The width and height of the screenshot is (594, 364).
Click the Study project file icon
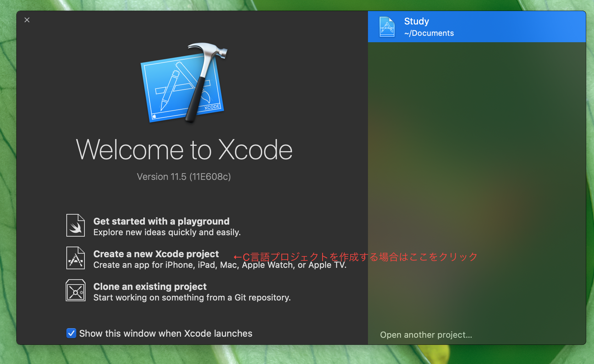point(387,27)
